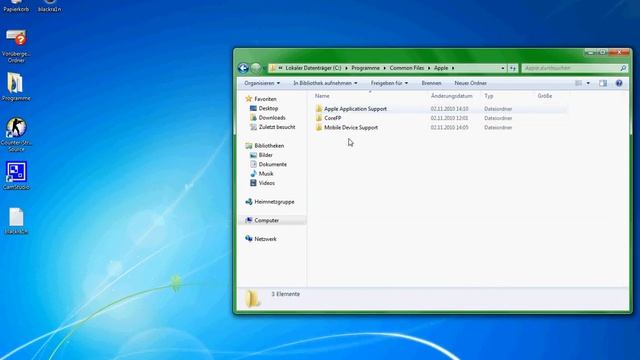Image resolution: width=640 pixels, height=360 pixels.
Task: Open the Papierkorb desktop icon
Action: 16,6
